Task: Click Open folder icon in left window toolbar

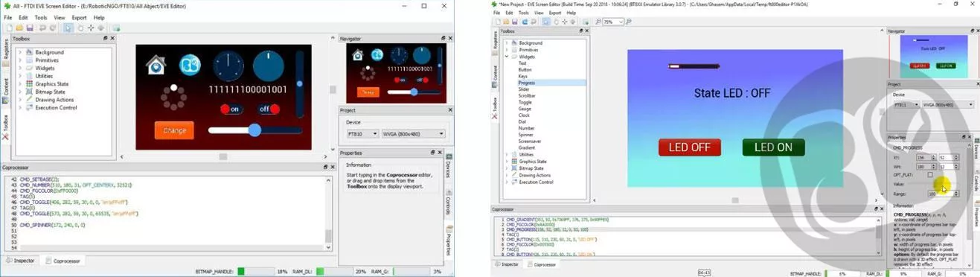Action: pos(19,28)
